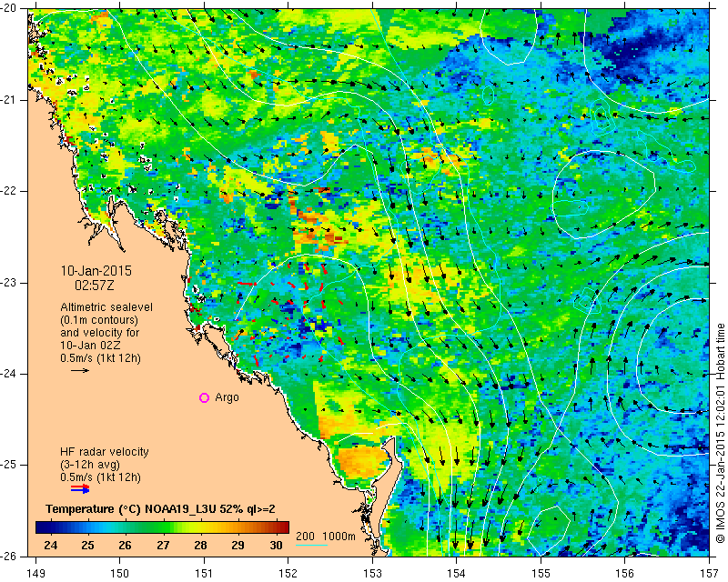Click longitude axis label 157

tap(709, 573)
